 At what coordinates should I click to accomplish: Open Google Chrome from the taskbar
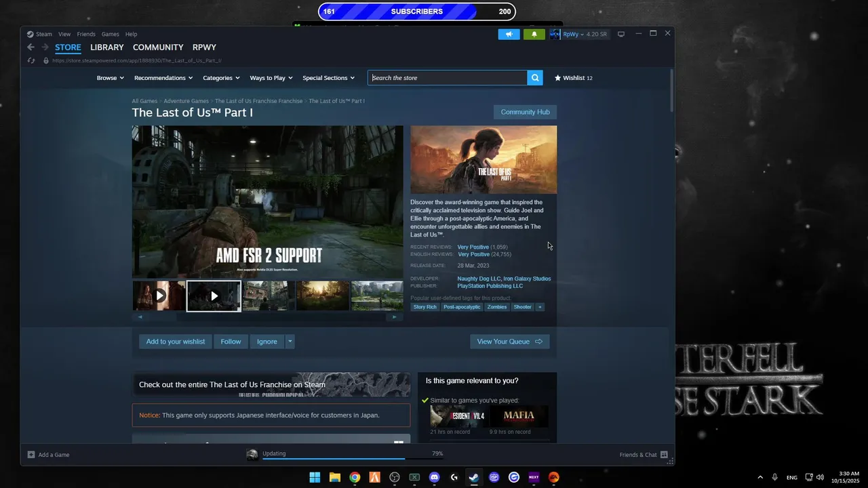[x=355, y=477]
